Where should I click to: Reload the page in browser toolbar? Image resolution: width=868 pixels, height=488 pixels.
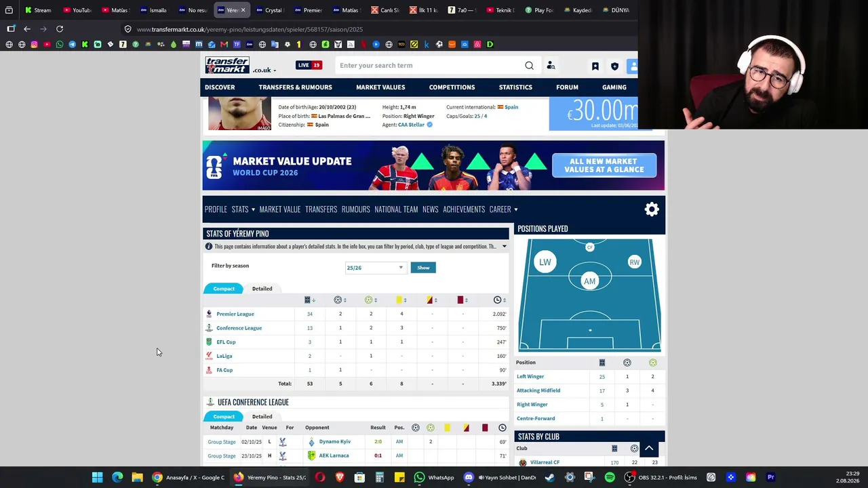coord(60,29)
